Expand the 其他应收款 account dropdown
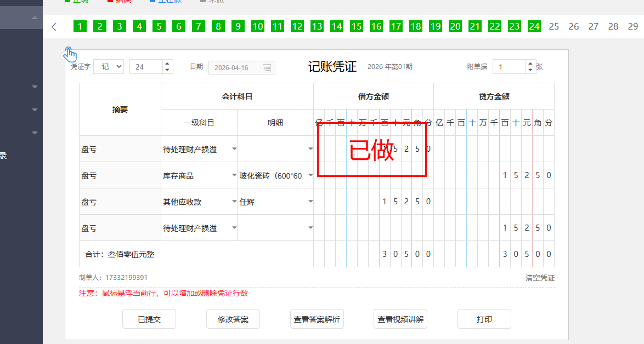 point(234,202)
